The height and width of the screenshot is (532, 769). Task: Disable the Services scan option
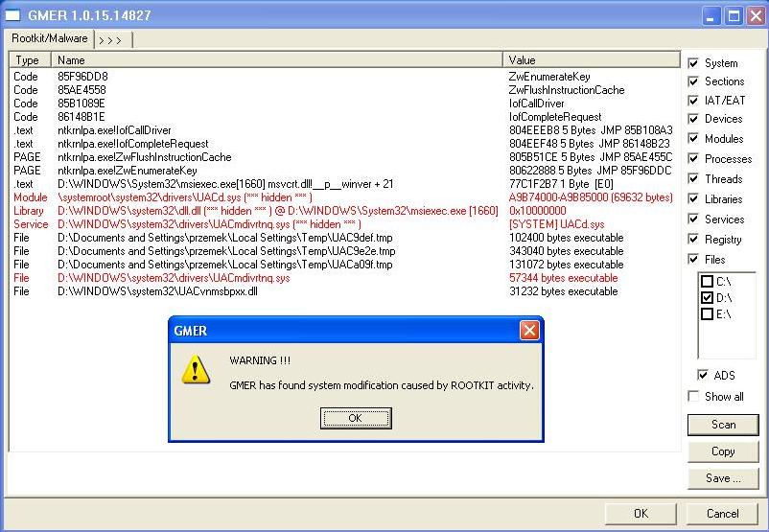coord(693,220)
